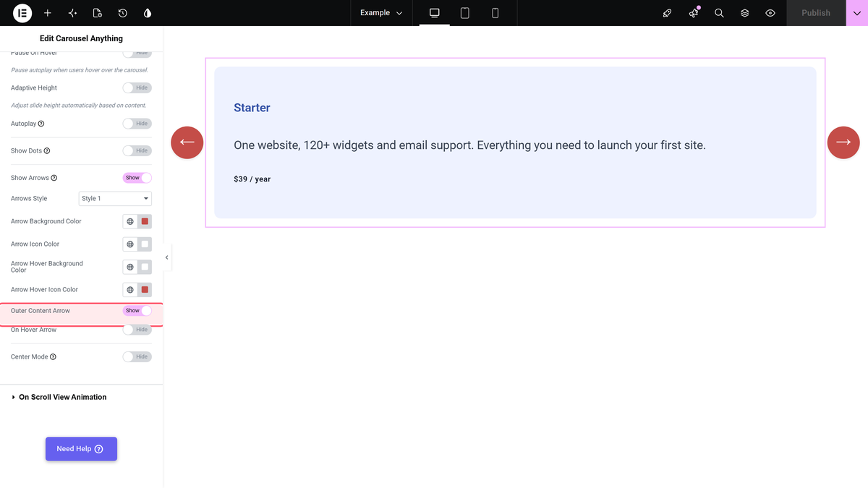The width and height of the screenshot is (868, 488).
Task: Click the rocket icon in top bar
Action: tap(667, 13)
